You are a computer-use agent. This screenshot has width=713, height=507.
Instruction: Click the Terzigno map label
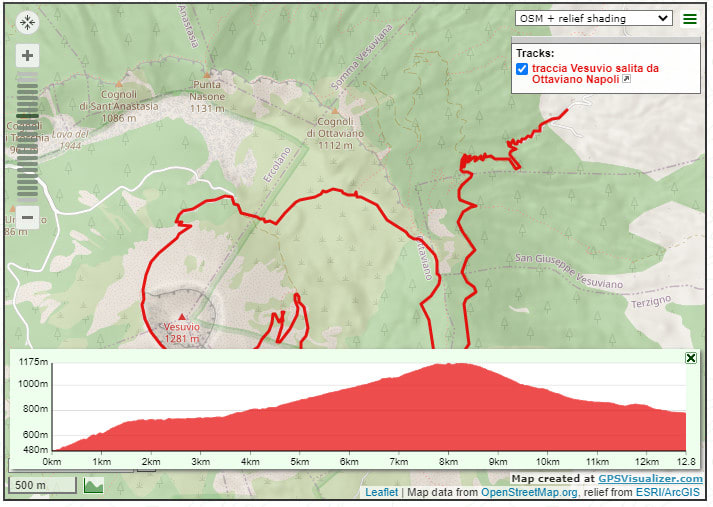tap(651, 302)
